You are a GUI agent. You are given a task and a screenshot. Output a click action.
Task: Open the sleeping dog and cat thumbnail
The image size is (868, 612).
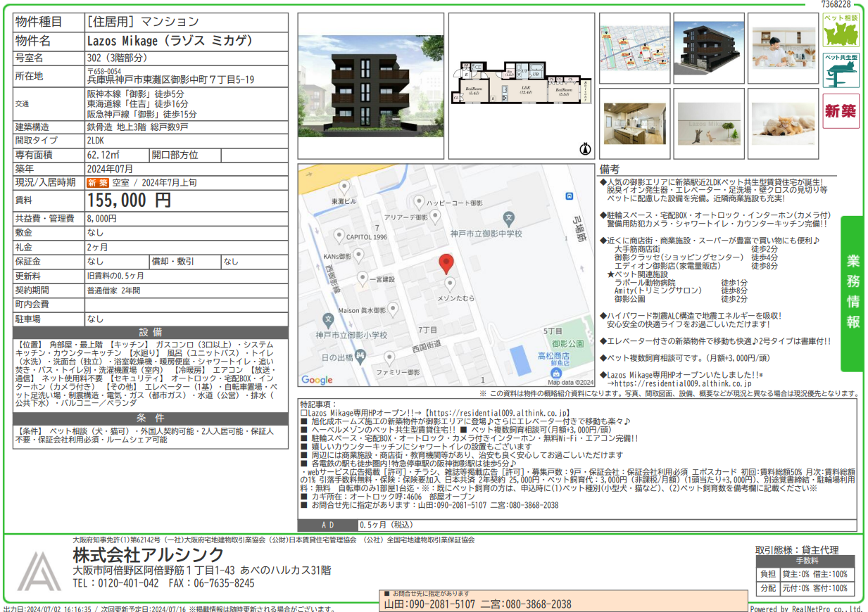(783, 124)
